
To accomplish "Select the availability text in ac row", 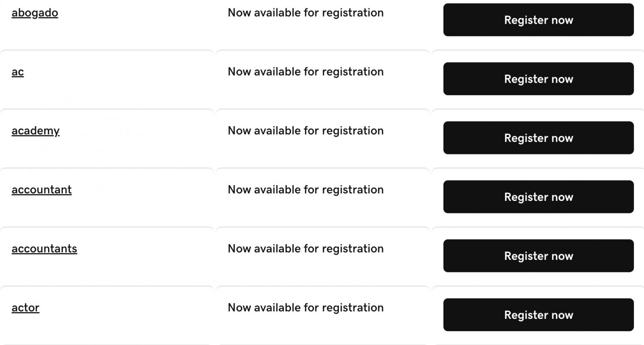I will (306, 72).
